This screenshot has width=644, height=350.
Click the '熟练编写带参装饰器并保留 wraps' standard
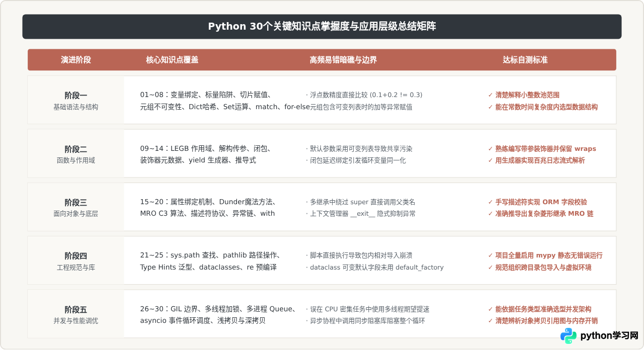542,148
